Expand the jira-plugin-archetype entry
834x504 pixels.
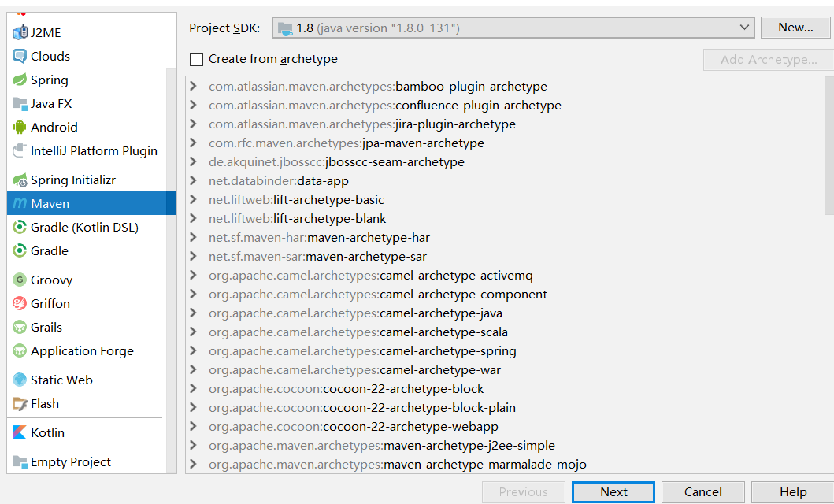pyautogui.click(x=194, y=124)
